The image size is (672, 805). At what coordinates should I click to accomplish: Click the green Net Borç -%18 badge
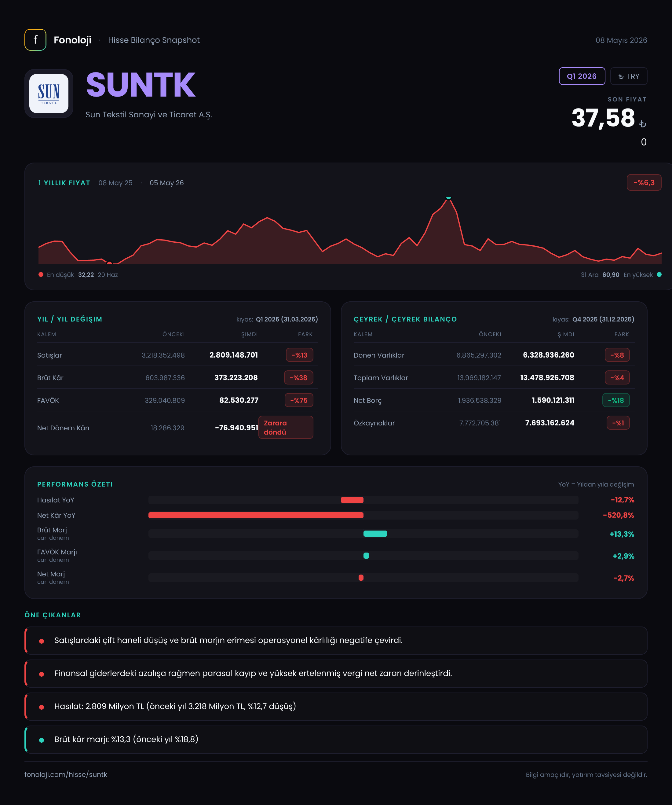(x=616, y=400)
